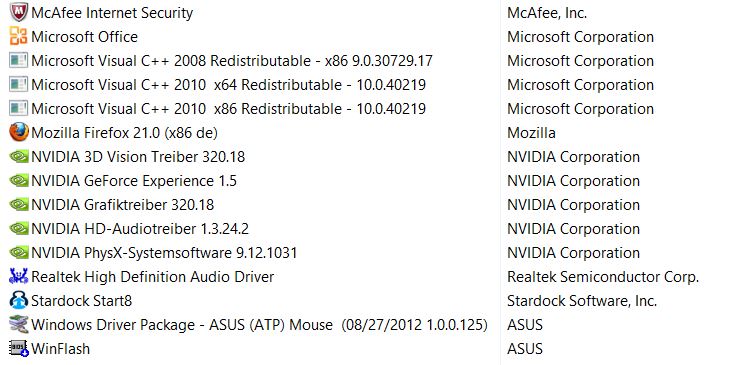
Task: Click the Stardock Start8 icon
Action: (x=19, y=301)
